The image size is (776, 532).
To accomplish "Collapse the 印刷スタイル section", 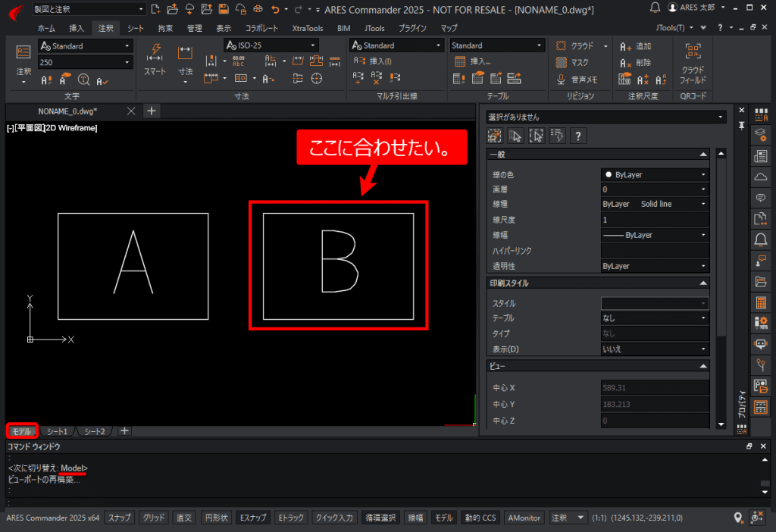I will click(x=704, y=283).
